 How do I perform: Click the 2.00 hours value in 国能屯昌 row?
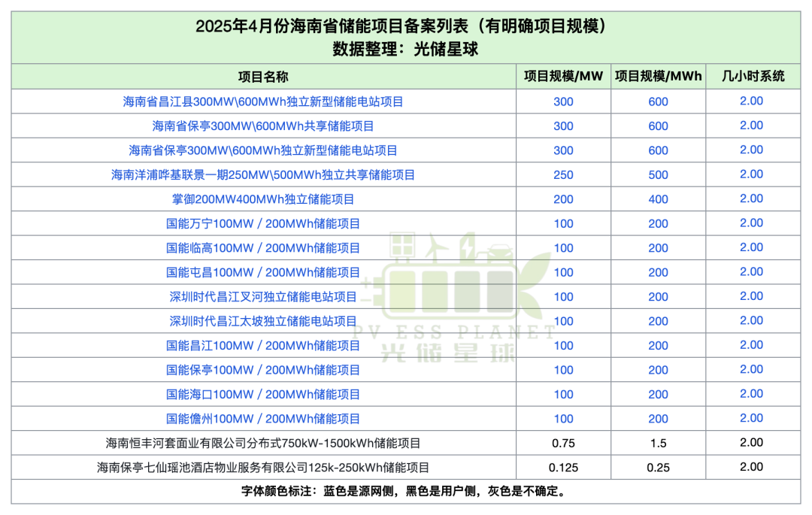751,271
